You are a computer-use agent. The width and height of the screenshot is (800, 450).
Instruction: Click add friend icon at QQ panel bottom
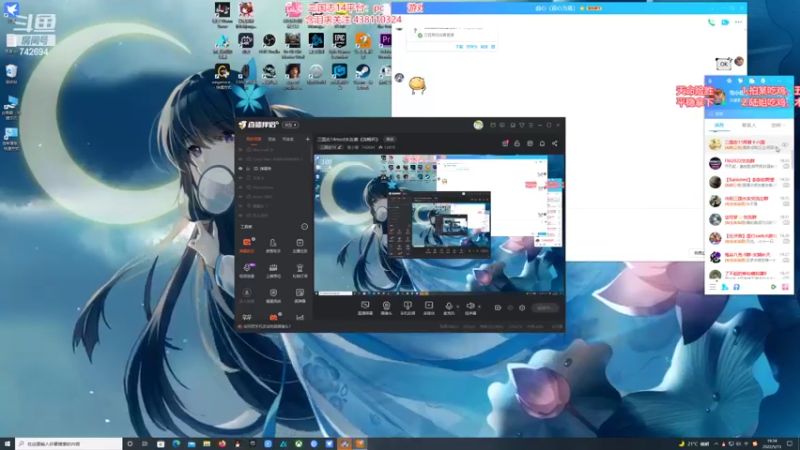724,287
